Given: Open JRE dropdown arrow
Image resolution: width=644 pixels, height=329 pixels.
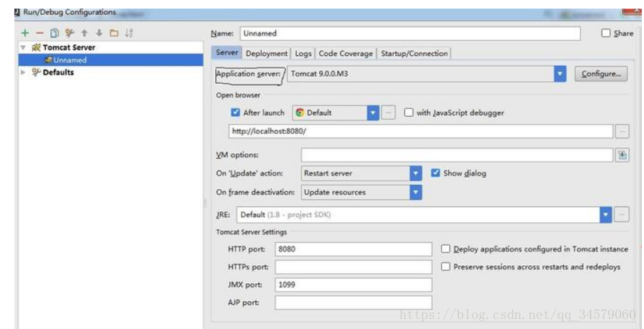Looking at the screenshot, I should pyautogui.click(x=605, y=215).
